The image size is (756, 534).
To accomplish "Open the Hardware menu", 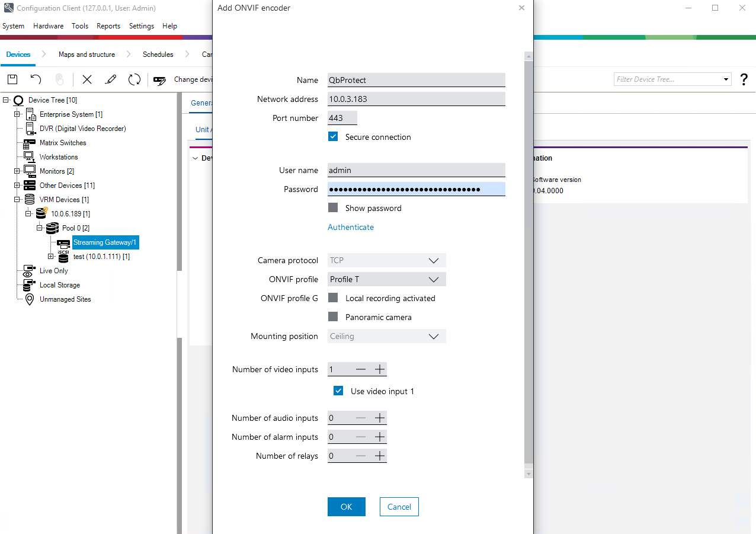I will [48, 26].
